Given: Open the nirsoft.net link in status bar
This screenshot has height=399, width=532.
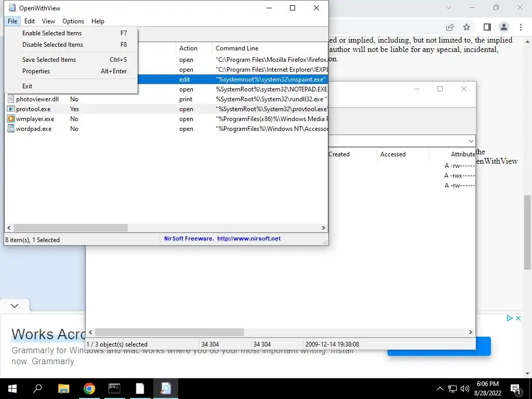Looking at the screenshot, I should [249, 238].
